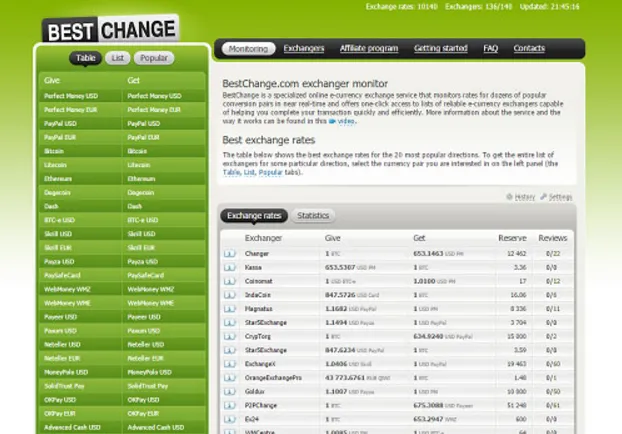Click the info icon beside CrypTorg exchanger
The image size is (622, 434).
click(x=230, y=336)
